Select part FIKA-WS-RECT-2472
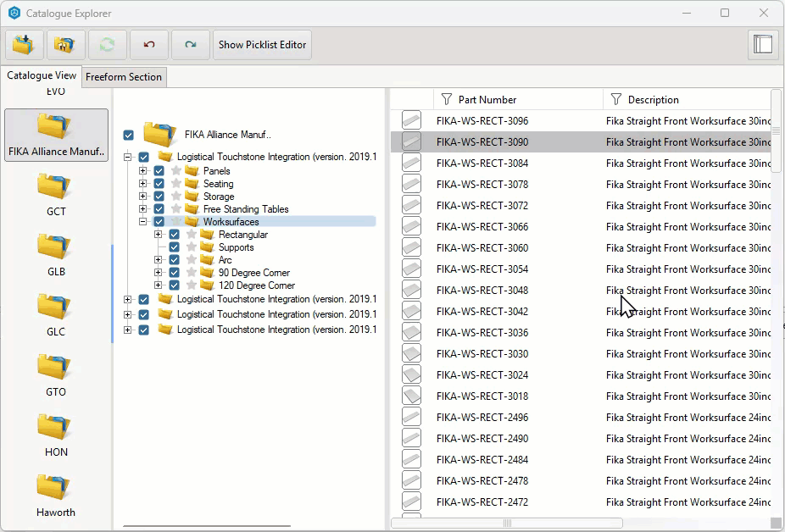The height and width of the screenshot is (532, 785). (581, 502)
